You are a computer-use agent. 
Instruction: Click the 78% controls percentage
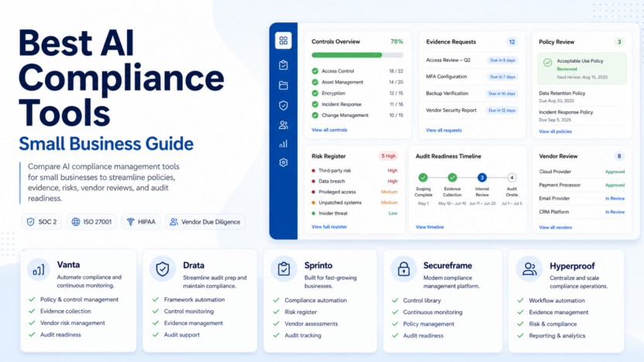[396, 42]
